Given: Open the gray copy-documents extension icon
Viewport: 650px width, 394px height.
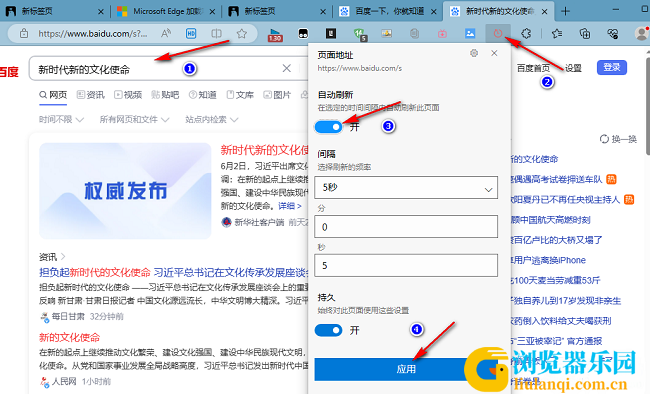Looking at the screenshot, I should 415,34.
